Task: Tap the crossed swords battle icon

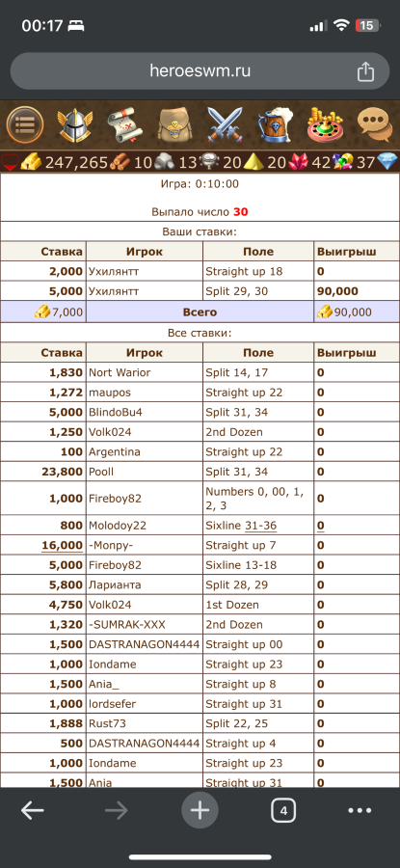Action: click(225, 125)
